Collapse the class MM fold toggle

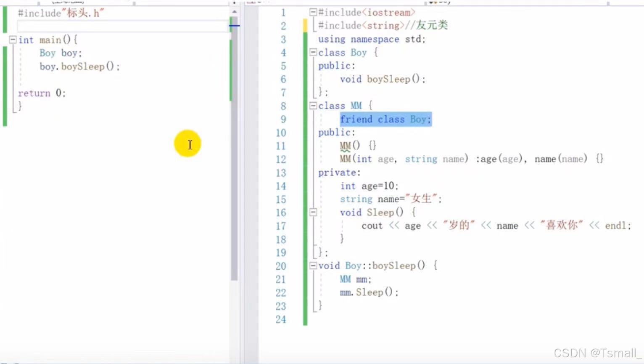coord(313,106)
